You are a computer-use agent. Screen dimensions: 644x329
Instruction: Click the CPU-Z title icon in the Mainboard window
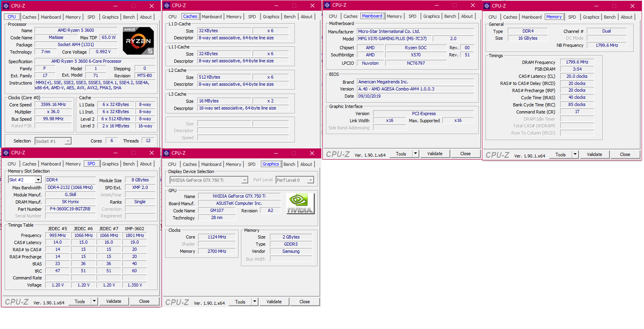pyautogui.click(x=327, y=5)
